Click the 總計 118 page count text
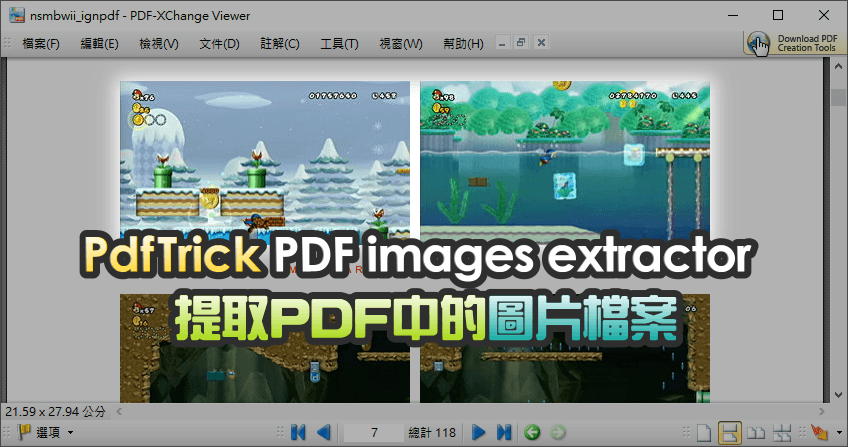This screenshot has width=848, height=447. coord(432,432)
